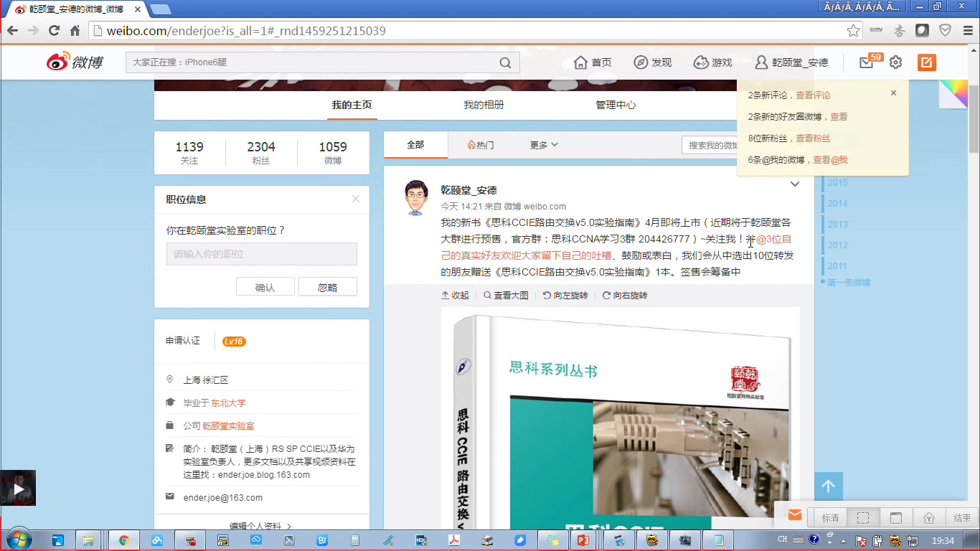Click the taskbar clock 19:34

(943, 540)
